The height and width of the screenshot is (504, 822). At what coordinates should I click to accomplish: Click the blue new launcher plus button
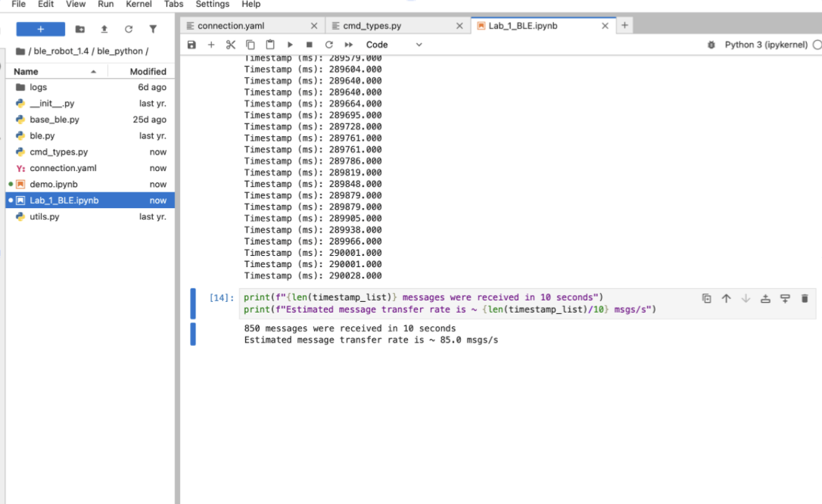pos(40,30)
